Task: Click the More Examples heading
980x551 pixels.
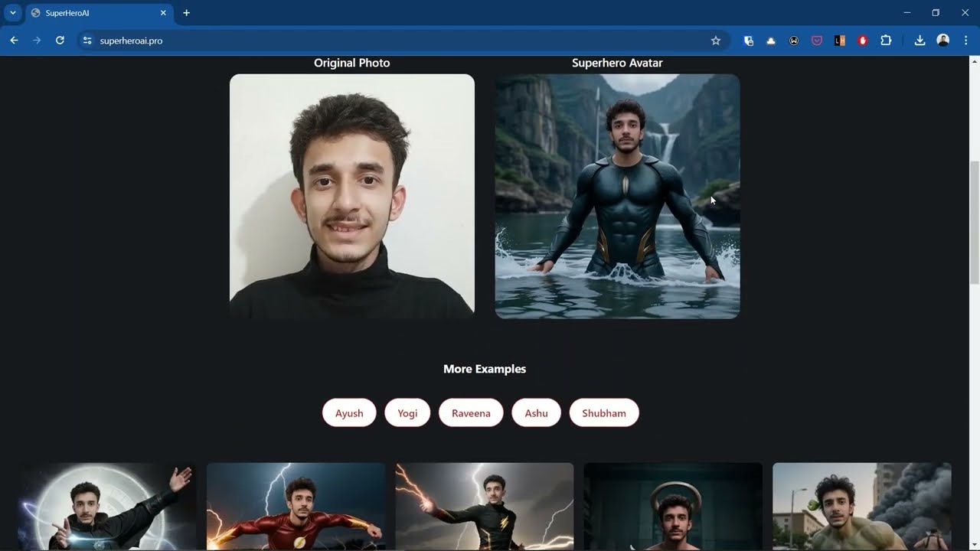Action: point(485,369)
